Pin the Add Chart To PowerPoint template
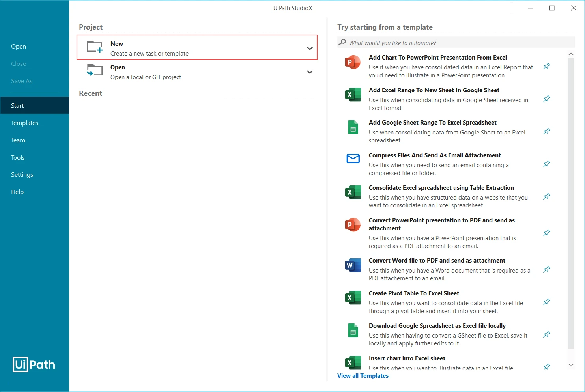The width and height of the screenshot is (585, 392). click(547, 66)
